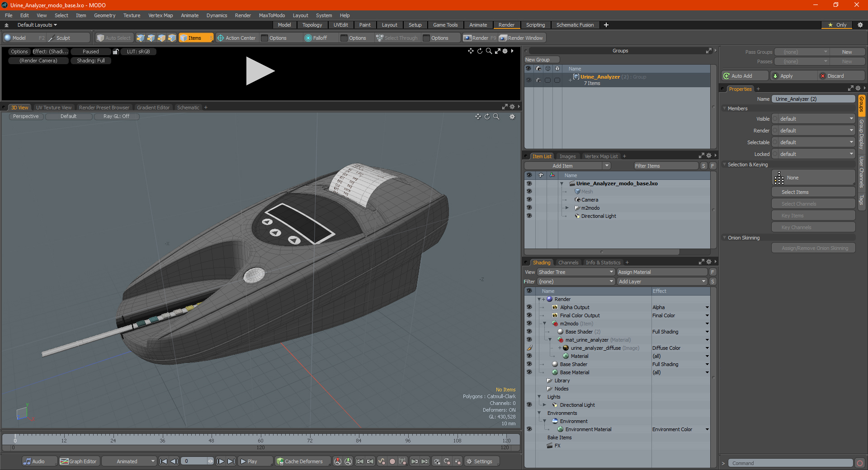The height and width of the screenshot is (470, 868).
Task: Click the Discard button
Action: (841, 76)
